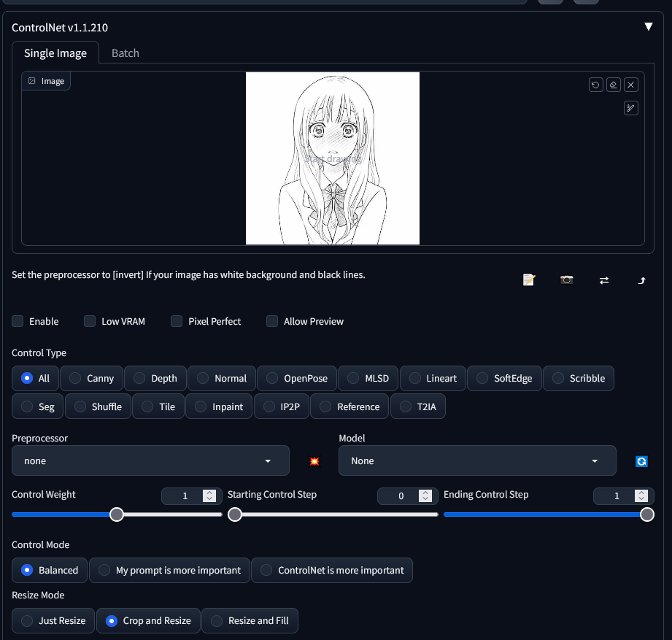
Task: Open the Model dropdown
Action: point(477,460)
